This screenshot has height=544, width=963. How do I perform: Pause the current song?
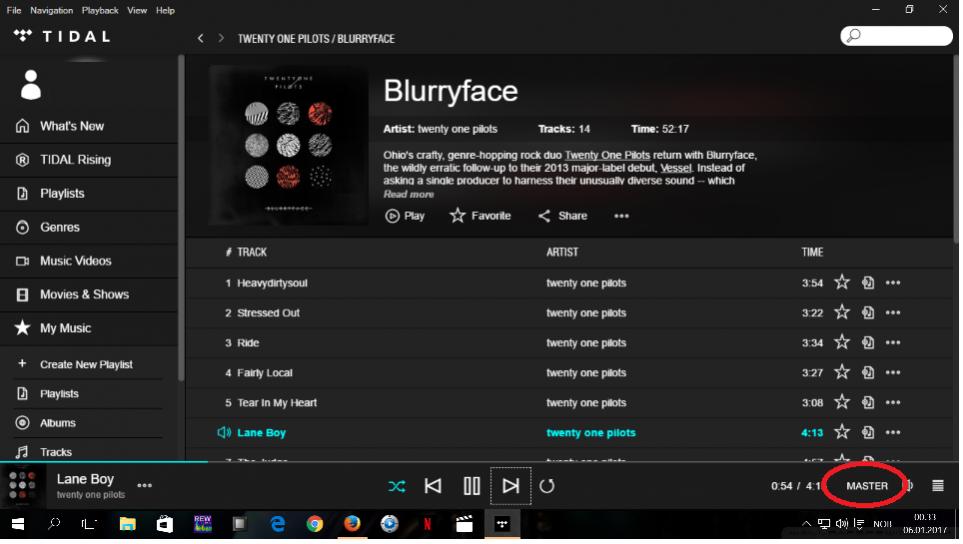click(474, 488)
